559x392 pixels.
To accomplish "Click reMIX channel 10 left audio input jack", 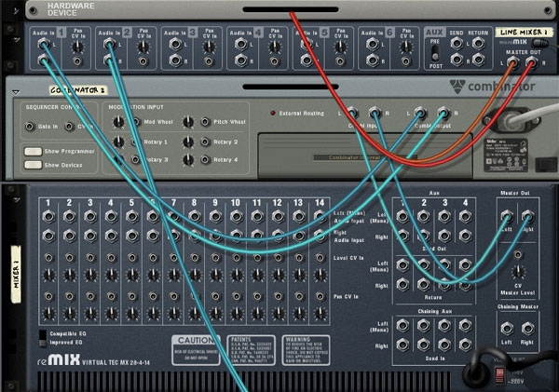I will [x=236, y=216].
